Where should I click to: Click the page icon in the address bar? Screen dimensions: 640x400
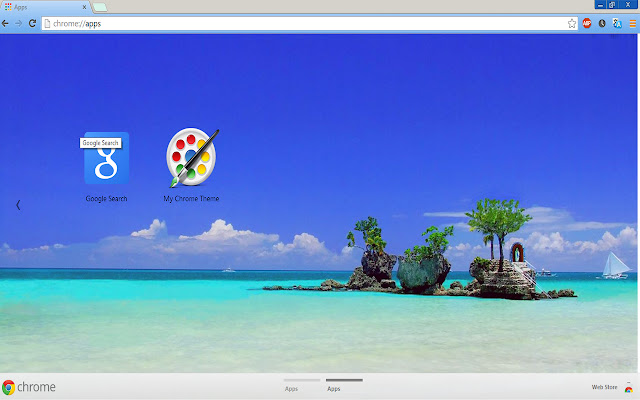(47, 24)
